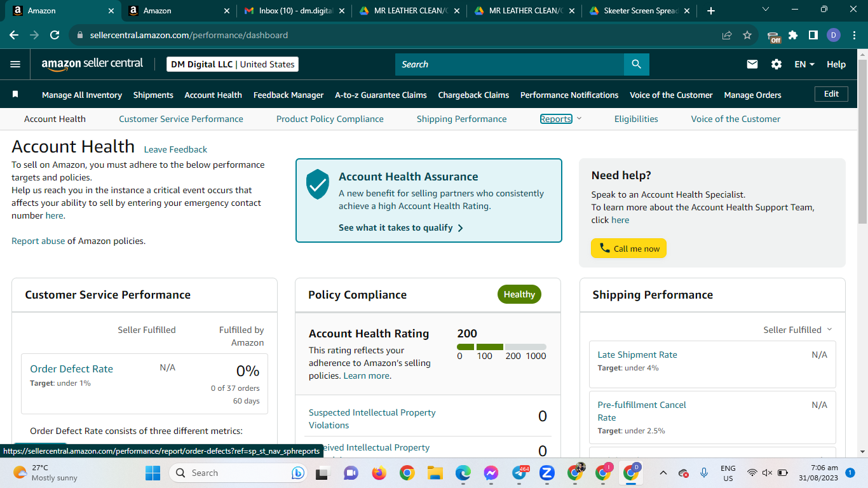Go to A-to-z Guarantee Claims

click(x=381, y=95)
